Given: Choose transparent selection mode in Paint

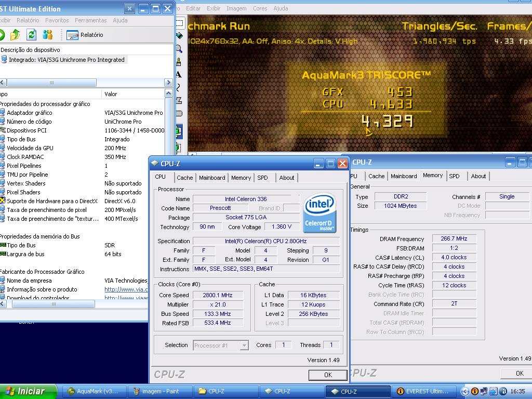Looking at the screenshot, I should tap(179, 148).
